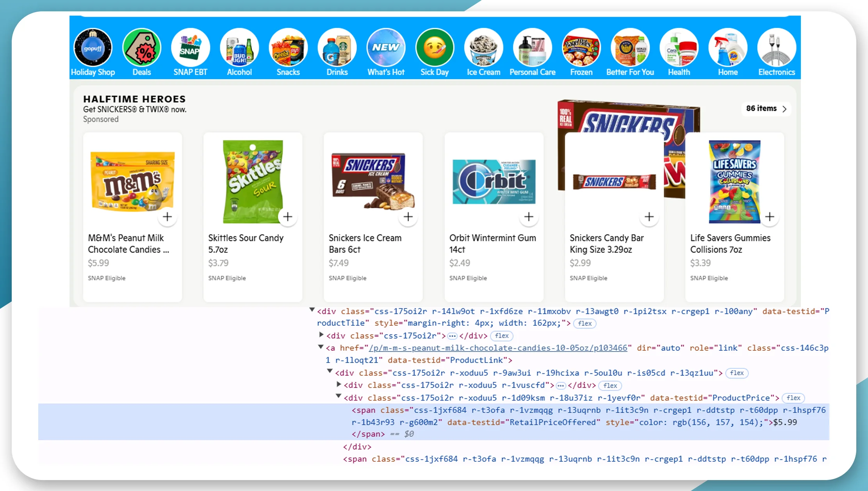
Task: Open the Snacks category icon
Action: 288,48
